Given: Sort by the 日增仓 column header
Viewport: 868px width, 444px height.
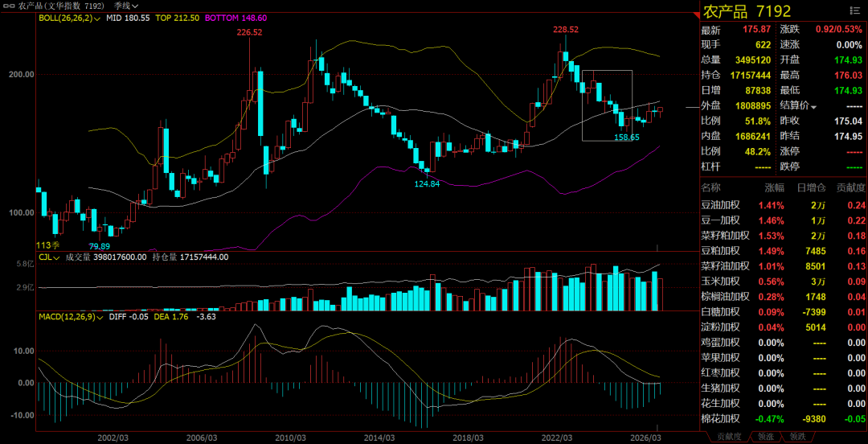Looking at the screenshot, I should pos(813,188).
